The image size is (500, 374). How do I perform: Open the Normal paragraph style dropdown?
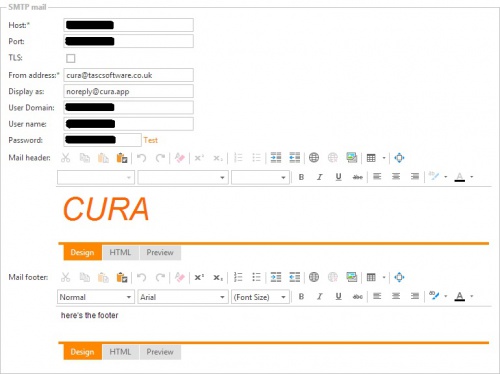96,297
